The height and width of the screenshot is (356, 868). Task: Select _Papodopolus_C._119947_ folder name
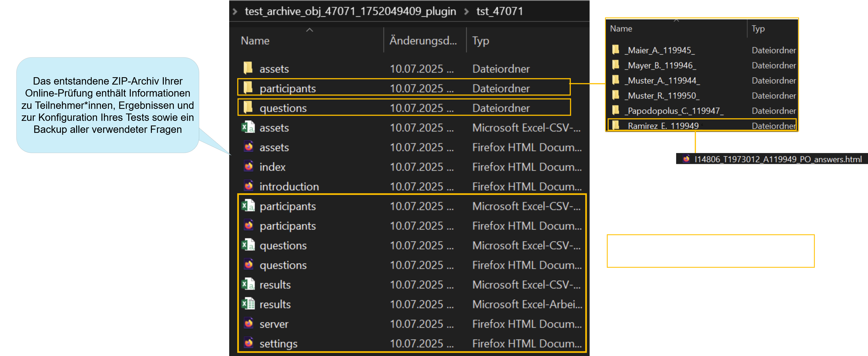pyautogui.click(x=674, y=111)
